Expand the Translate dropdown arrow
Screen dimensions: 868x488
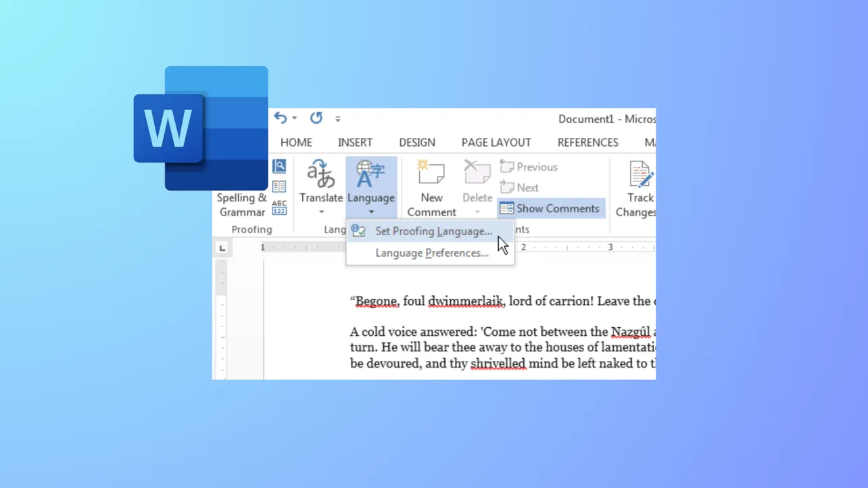(321, 212)
